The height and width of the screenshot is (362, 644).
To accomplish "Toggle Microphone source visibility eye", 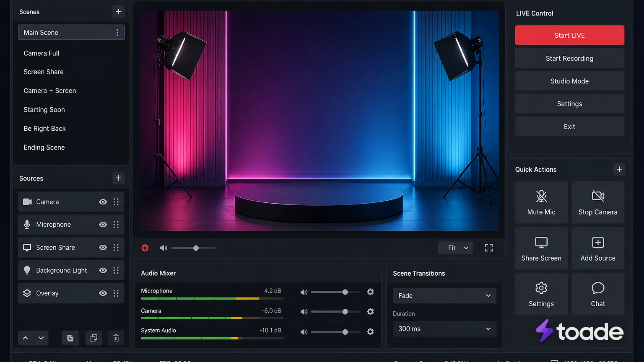I will tap(103, 225).
